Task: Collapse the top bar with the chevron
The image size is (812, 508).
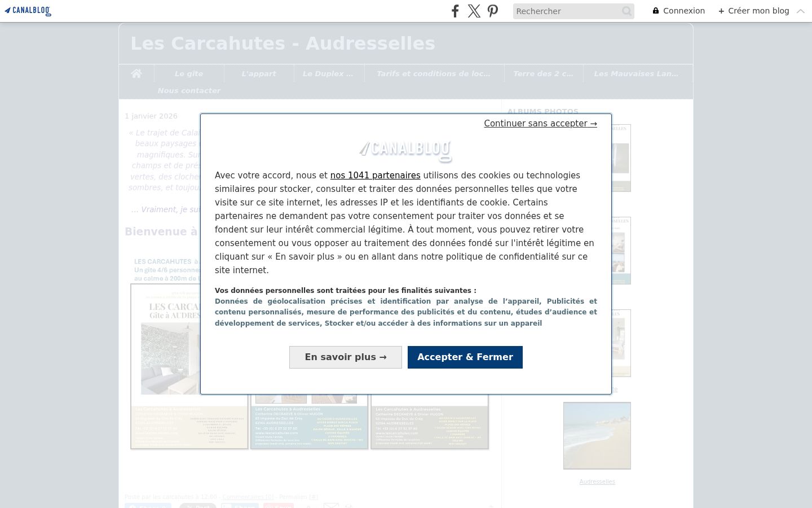Action: [801, 11]
